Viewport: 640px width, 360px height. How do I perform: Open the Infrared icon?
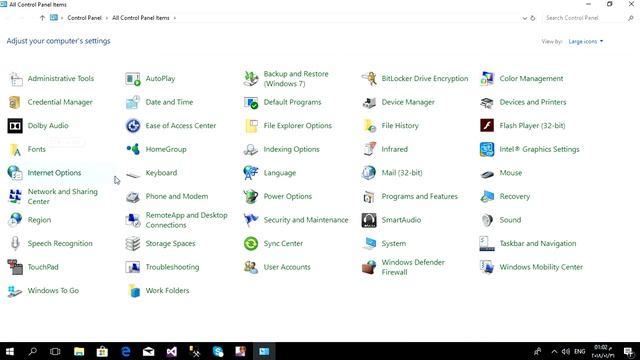(x=369, y=149)
